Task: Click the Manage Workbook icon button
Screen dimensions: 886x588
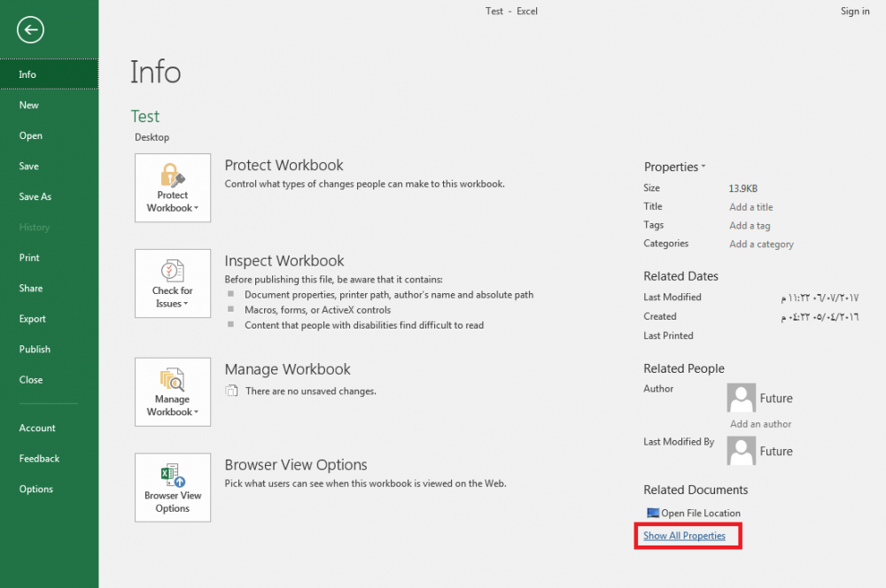Action: point(173,392)
